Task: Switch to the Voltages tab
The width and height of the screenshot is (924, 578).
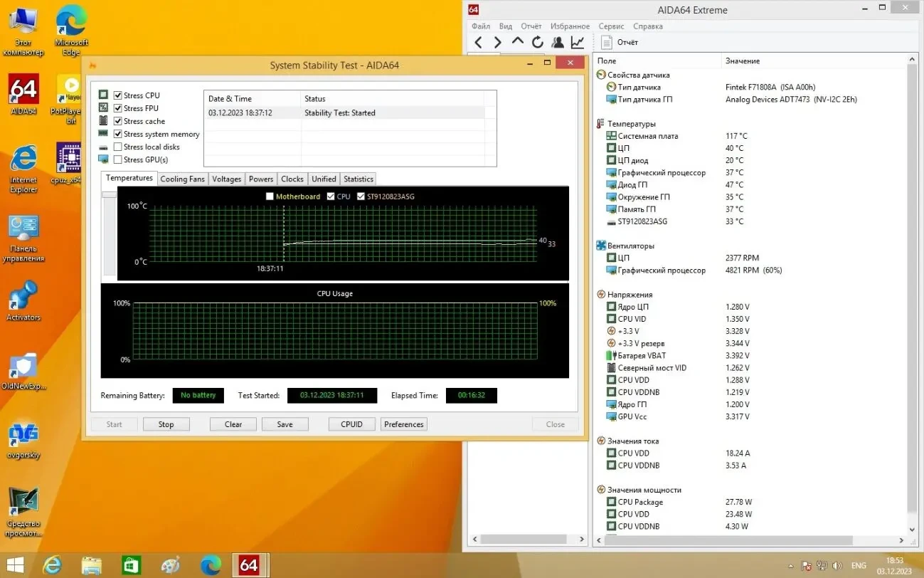Action: (x=226, y=179)
